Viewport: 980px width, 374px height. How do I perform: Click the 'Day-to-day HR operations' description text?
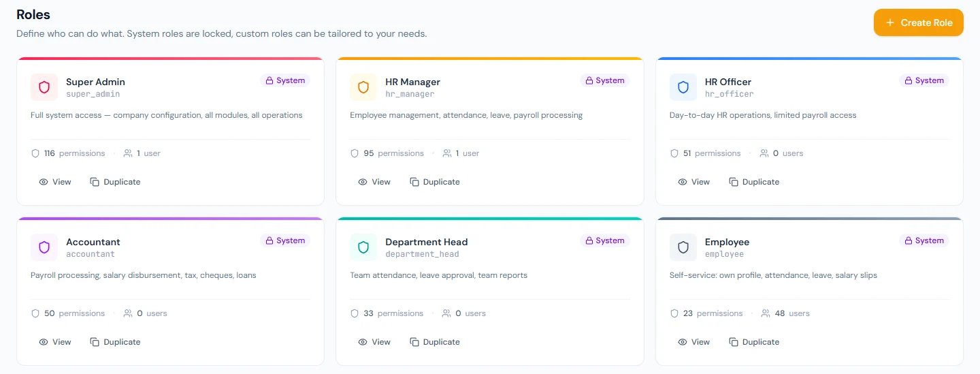(x=763, y=115)
